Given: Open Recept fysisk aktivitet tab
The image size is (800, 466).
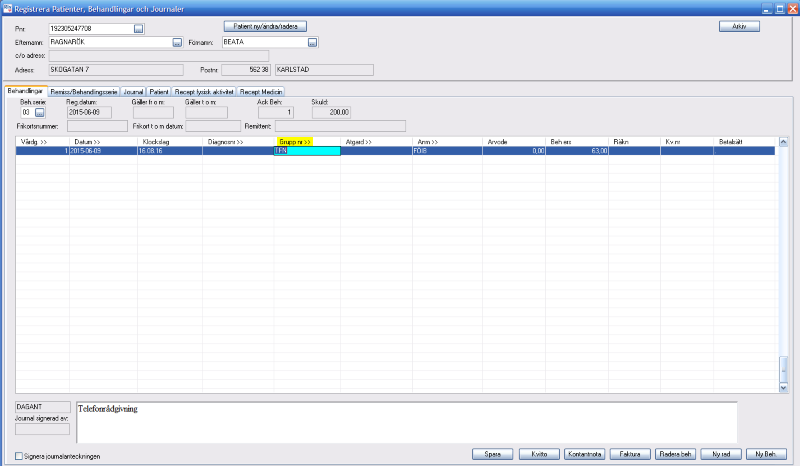Looking at the screenshot, I should [x=204, y=92].
